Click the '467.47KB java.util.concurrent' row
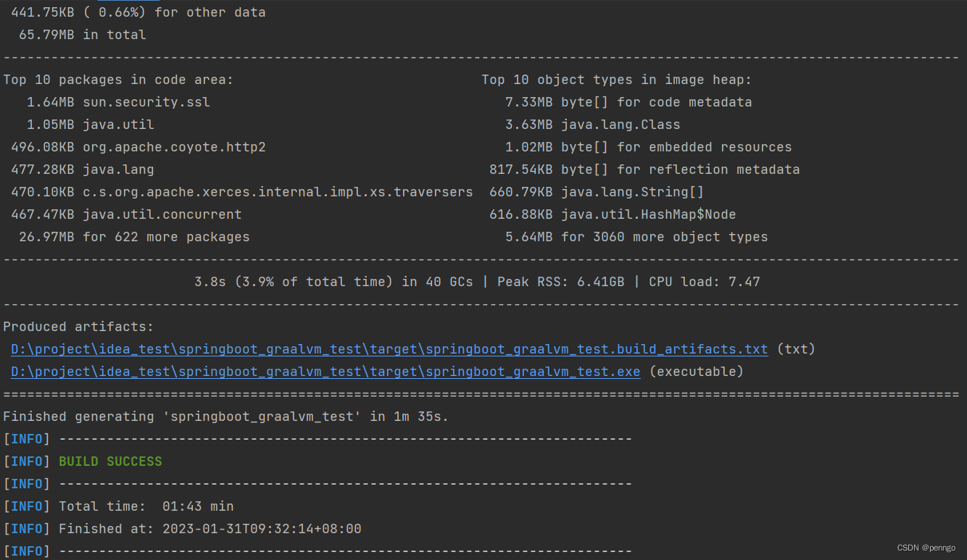967x560 pixels. click(x=126, y=214)
